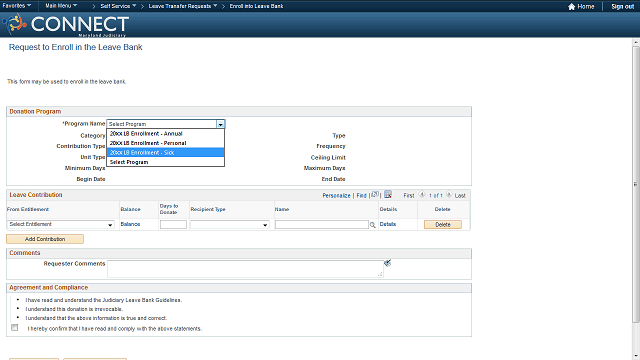Viewport: 640px width, 360px height.
Task: Open Self Service breadcrumb menu
Action: 118,6
